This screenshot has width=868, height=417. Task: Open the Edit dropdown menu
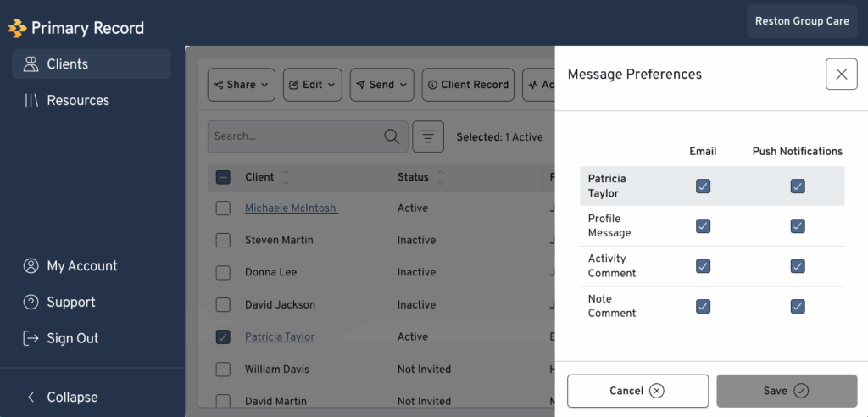pyautogui.click(x=312, y=85)
